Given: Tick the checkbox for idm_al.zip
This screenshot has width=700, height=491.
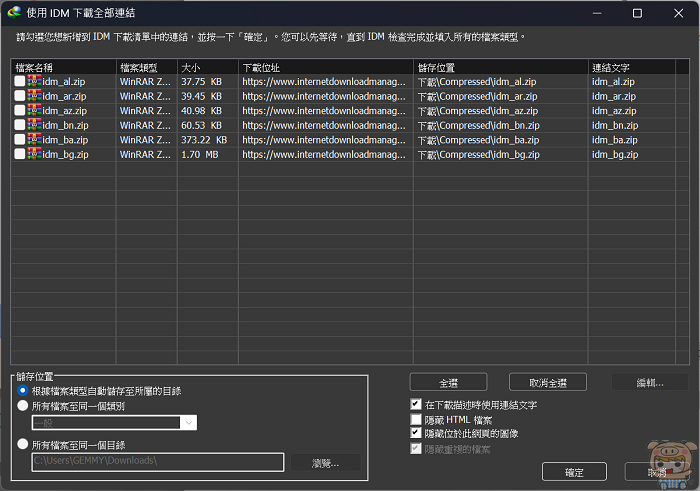Looking at the screenshot, I should [20, 81].
